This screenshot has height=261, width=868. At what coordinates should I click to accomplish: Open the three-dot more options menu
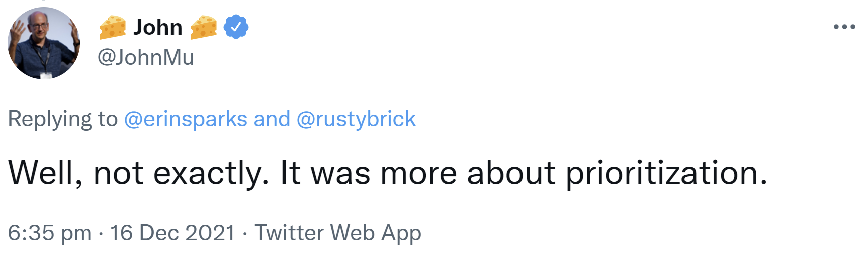pos(844,27)
